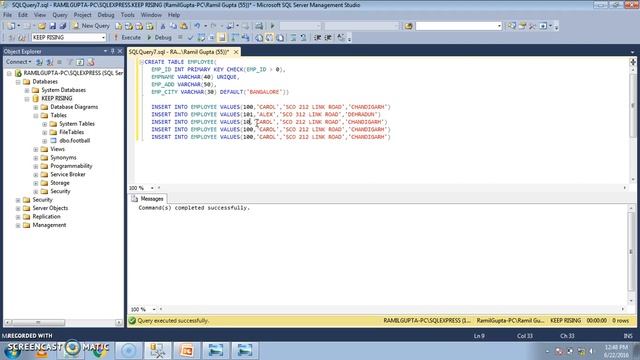
Task: Display estimated execution plan icon
Action: [201, 37]
